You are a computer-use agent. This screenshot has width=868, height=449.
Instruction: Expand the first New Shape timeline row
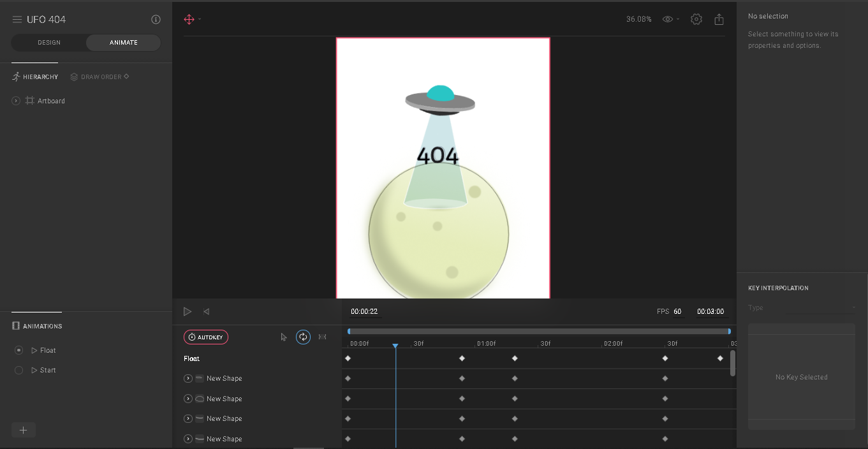(188, 378)
